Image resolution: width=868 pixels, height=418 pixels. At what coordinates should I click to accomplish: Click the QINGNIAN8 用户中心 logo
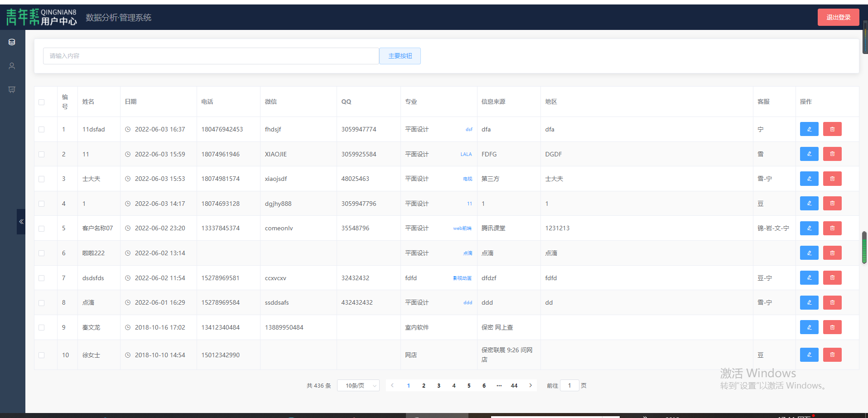coord(42,17)
